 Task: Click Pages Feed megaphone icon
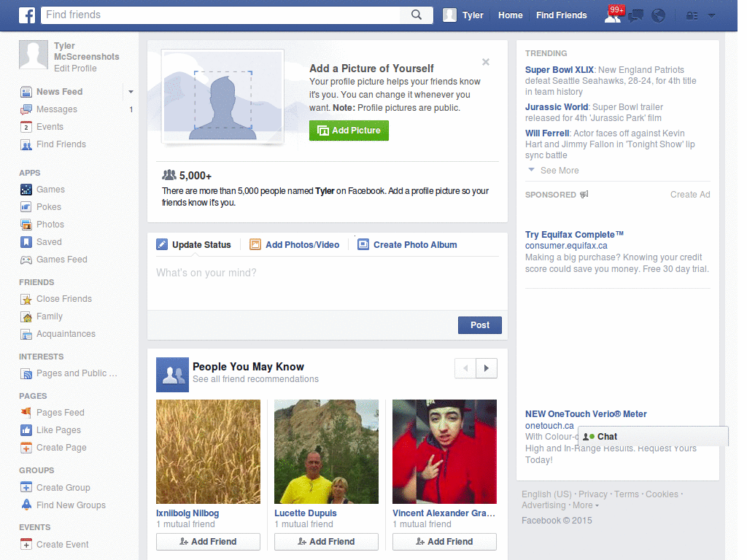click(26, 413)
